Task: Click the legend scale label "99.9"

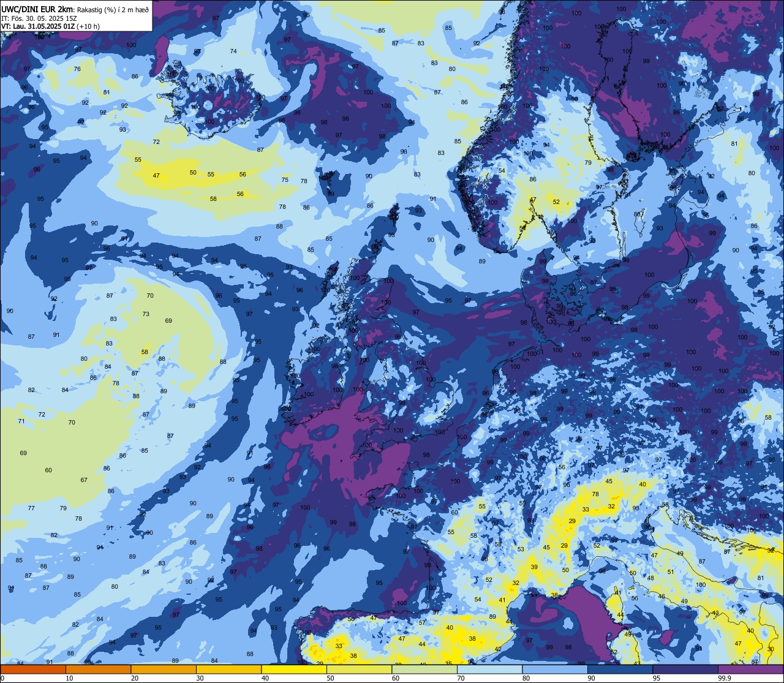Action: click(x=725, y=678)
